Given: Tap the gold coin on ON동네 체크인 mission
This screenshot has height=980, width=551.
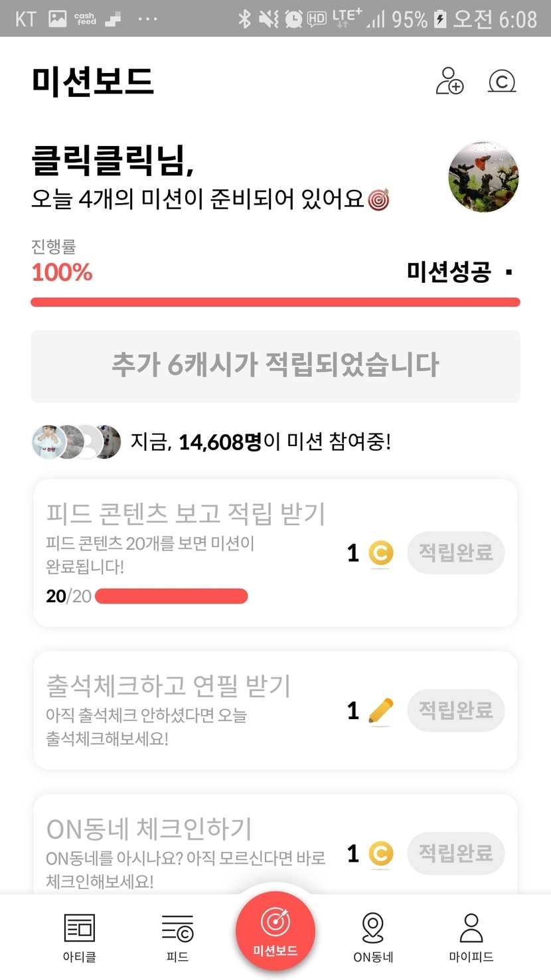Looking at the screenshot, I should tap(380, 854).
